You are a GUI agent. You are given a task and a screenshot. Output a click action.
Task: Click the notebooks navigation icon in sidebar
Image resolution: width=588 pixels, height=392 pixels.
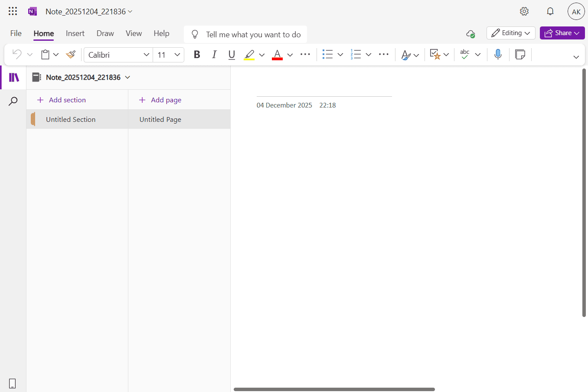pyautogui.click(x=14, y=78)
